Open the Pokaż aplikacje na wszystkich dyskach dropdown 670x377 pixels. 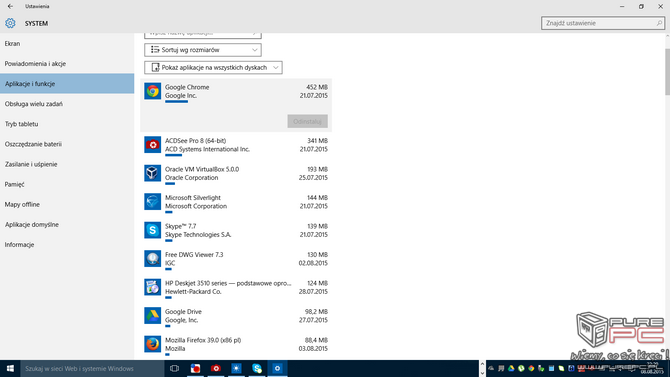pos(213,68)
